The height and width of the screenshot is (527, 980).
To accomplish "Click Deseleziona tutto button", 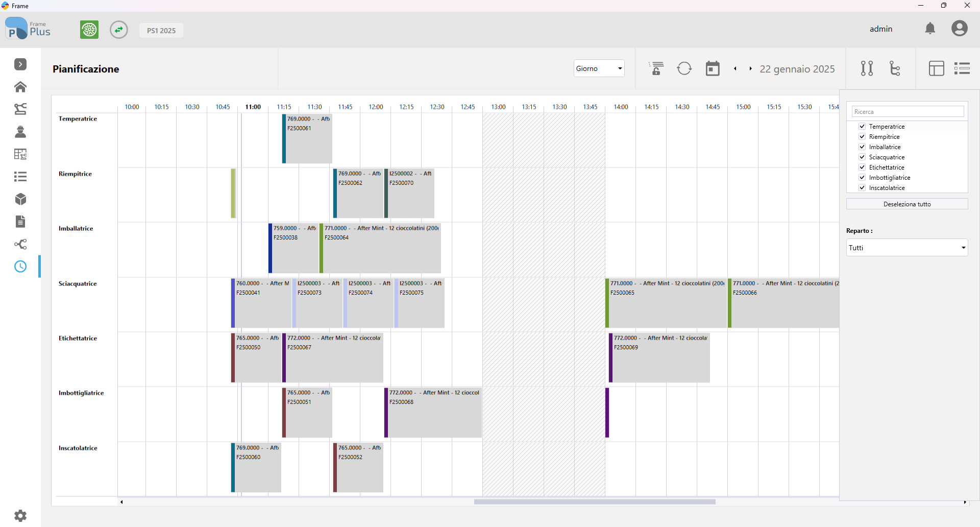I will [907, 204].
